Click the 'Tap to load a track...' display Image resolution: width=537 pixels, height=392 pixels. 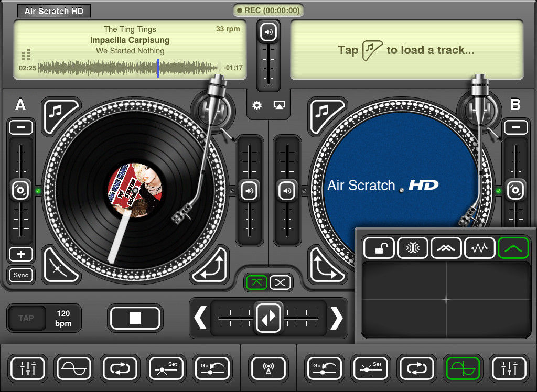coord(406,50)
